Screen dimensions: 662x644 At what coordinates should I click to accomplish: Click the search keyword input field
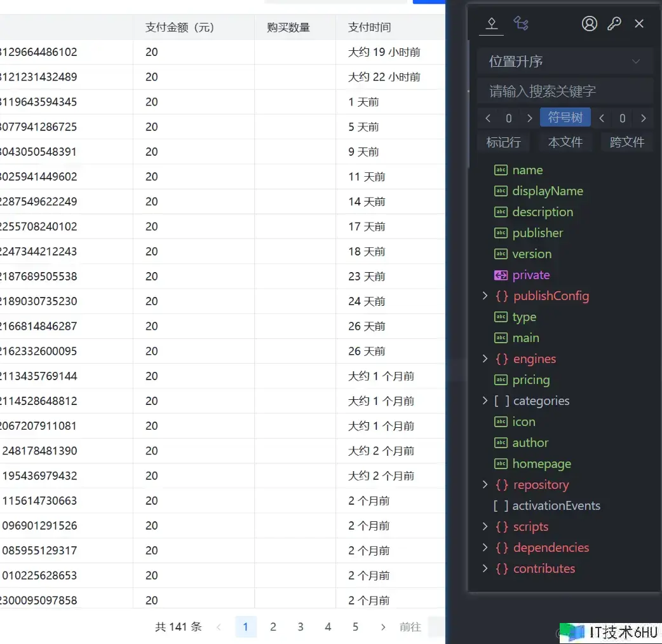click(564, 91)
